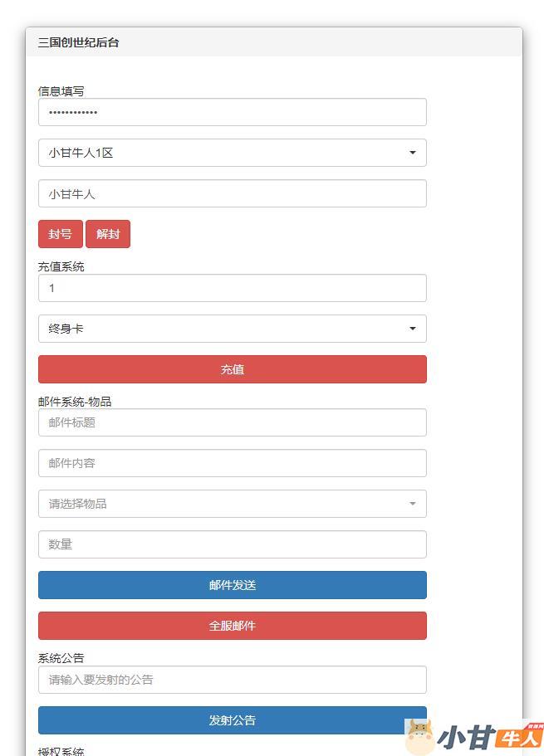This screenshot has width=544, height=756.
Task: Click the 邮件系统-物品 section label
Action: tap(75, 402)
